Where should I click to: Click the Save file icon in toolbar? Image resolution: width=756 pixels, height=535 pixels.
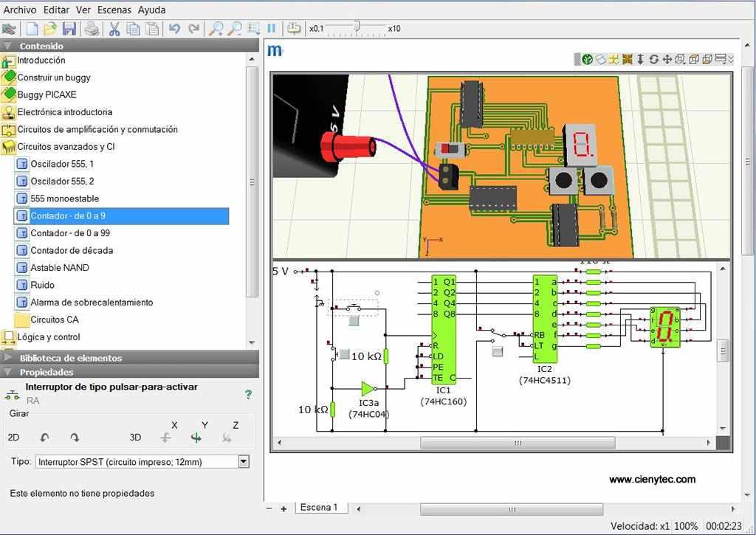coord(69,29)
